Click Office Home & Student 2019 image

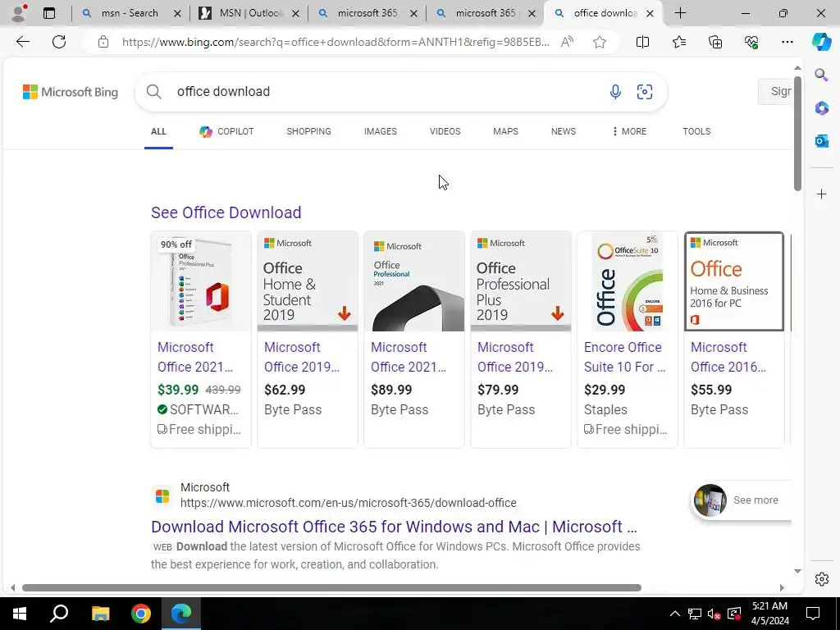[308, 281]
